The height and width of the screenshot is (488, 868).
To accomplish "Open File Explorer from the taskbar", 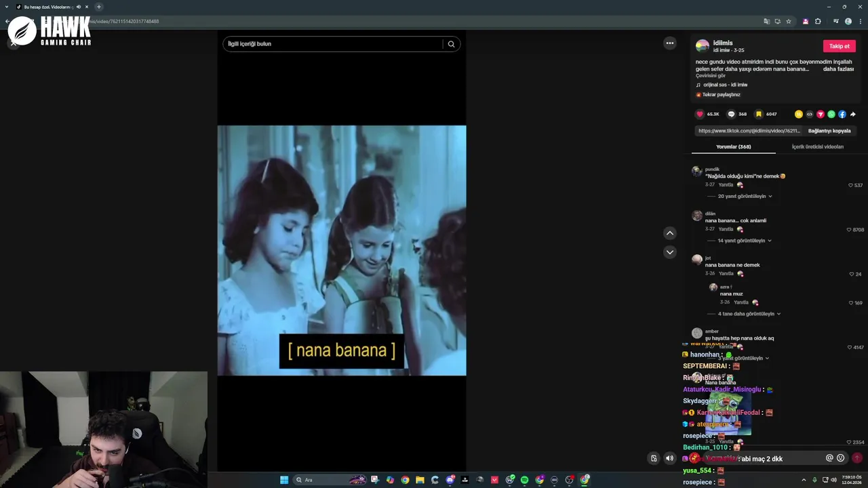I will point(420,480).
